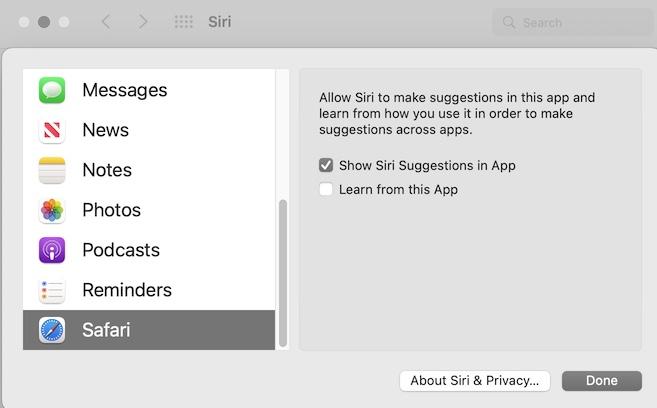657x408 pixels.
Task: Choose Reminders label in the app list
Action: click(x=127, y=290)
